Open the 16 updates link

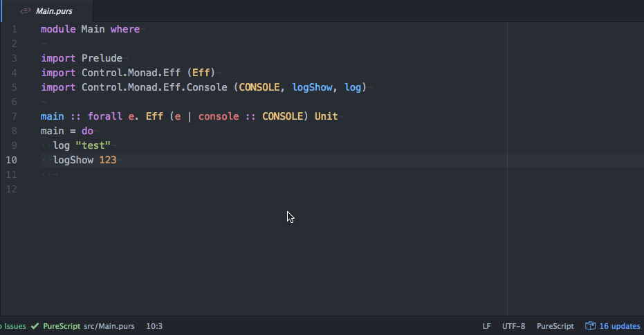(x=619, y=326)
